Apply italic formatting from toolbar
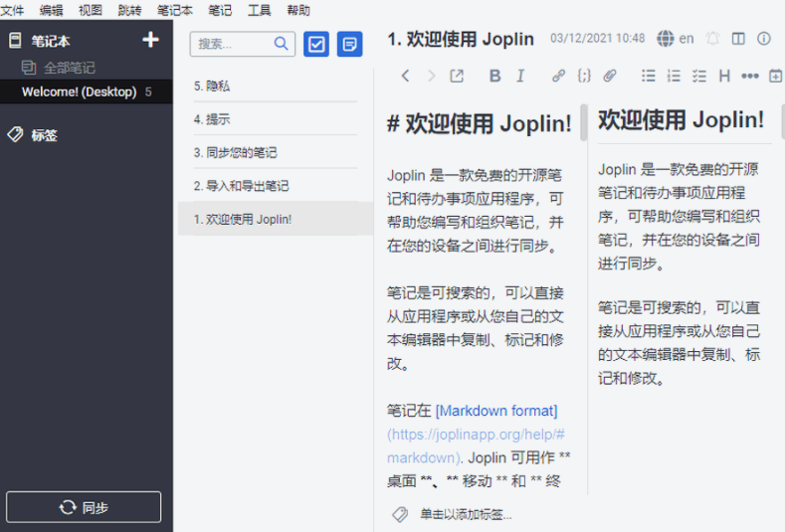Screen dimensions: 785x532 tap(520, 76)
